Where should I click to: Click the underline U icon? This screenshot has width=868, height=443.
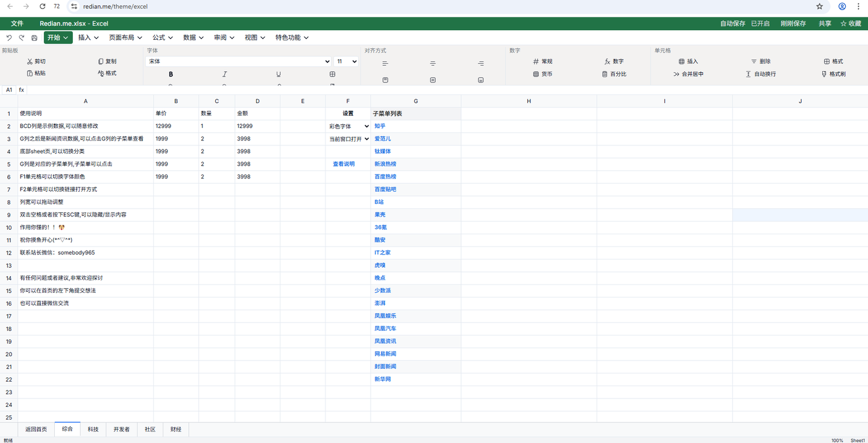pos(278,74)
